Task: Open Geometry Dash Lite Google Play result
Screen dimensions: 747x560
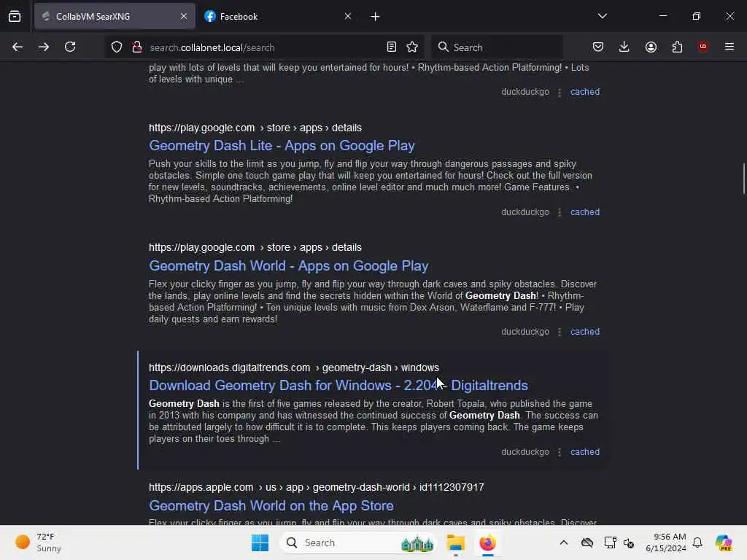Action: click(x=282, y=146)
